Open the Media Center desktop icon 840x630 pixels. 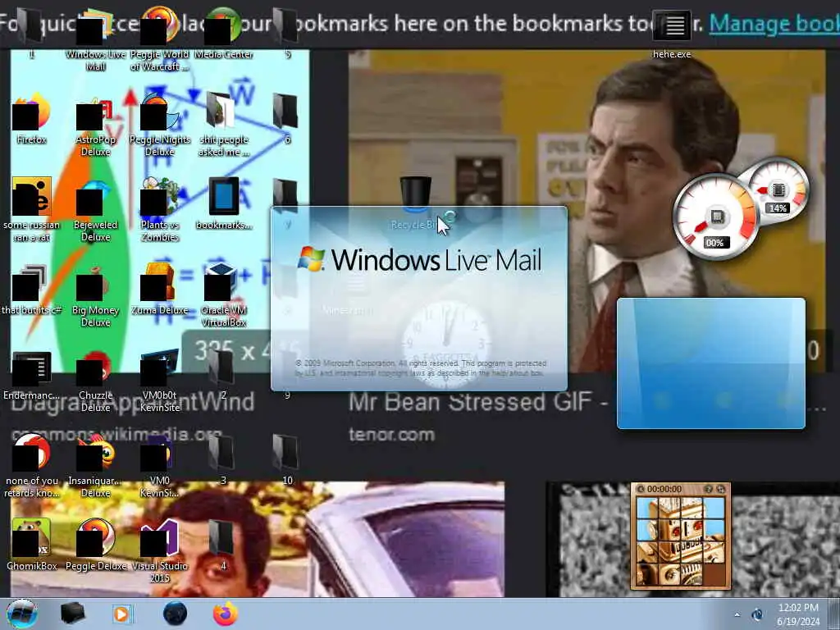[223, 33]
